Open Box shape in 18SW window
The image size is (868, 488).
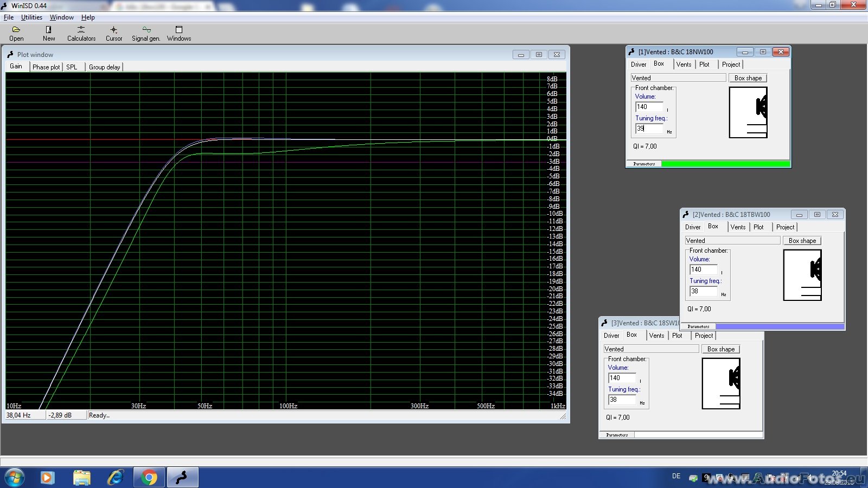pos(721,349)
